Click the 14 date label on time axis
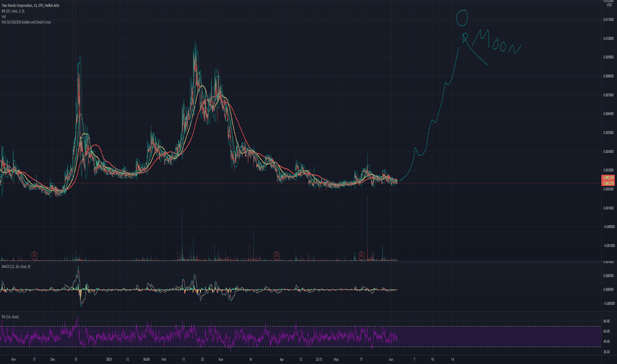 pyautogui.click(x=453, y=359)
